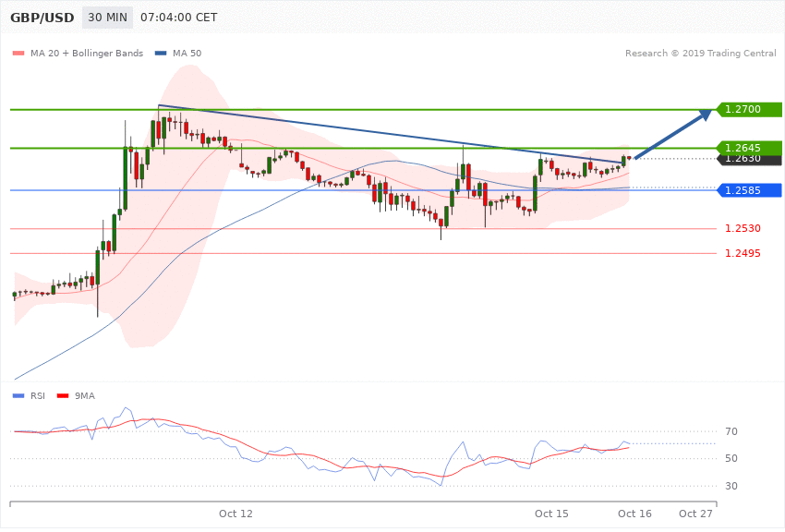This screenshot has width=785, height=532.
Task: Click the Oct 16 date axis label
Action: click(x=634, y=514)
